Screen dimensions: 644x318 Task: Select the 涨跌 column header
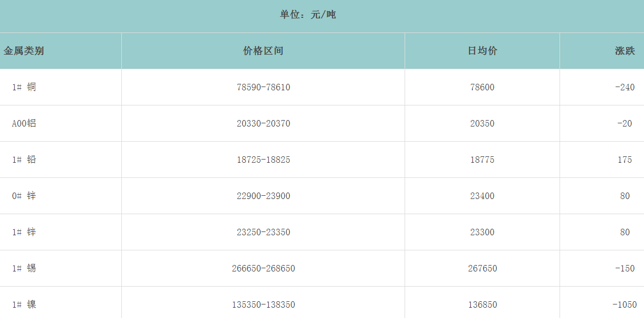[625, 51]
